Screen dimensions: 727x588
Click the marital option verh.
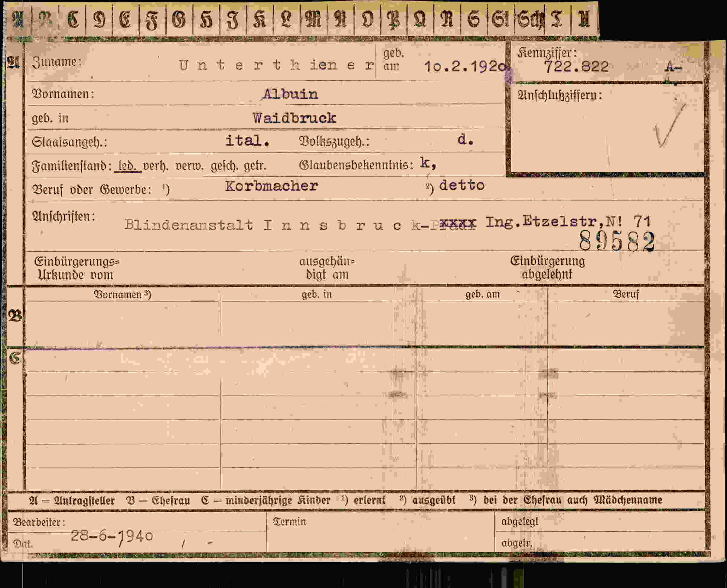156,166
